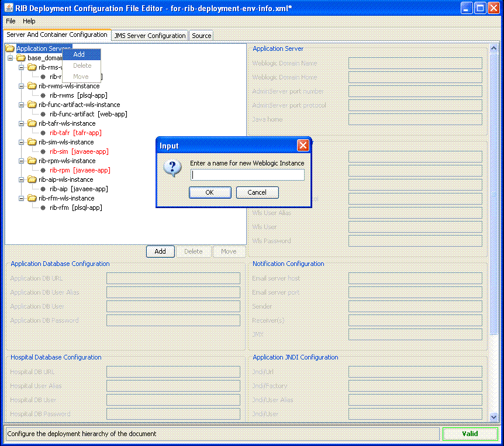Click the bullet icon beside rib-aip
This screenshot has height=446, width=504.
pos(43,189)
